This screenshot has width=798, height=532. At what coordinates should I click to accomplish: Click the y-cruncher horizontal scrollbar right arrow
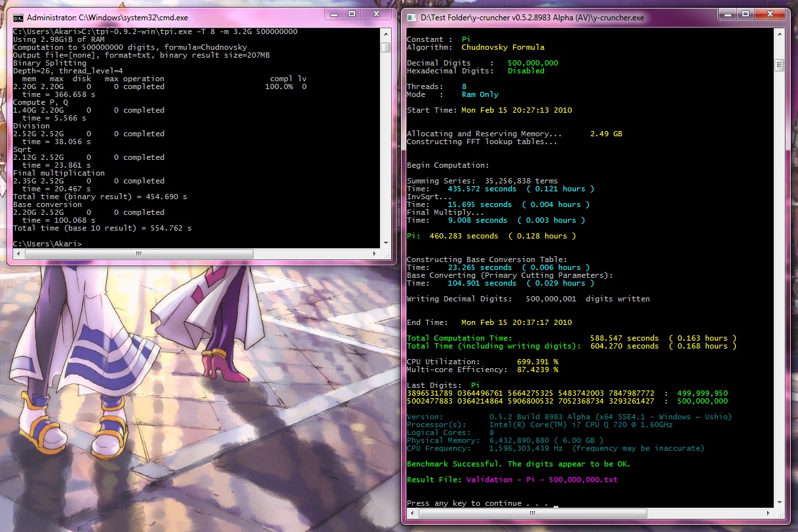coord(769,513)
